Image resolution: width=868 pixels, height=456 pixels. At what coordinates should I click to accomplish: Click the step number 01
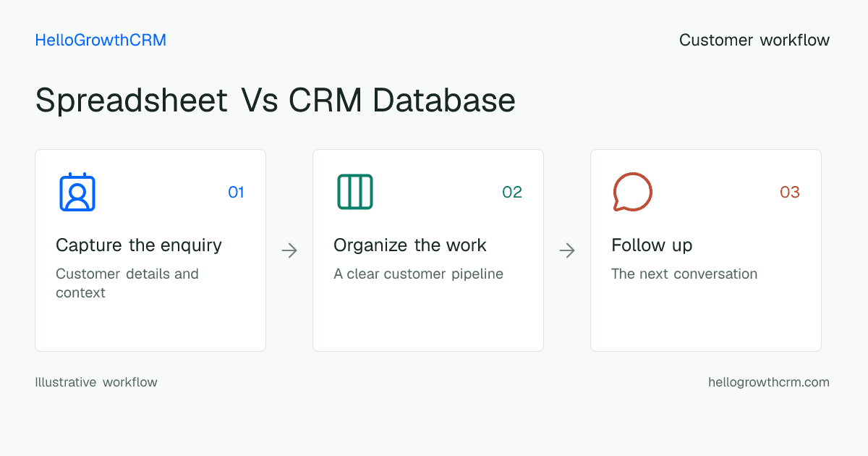pyautogui.click(x=236, y=192)
